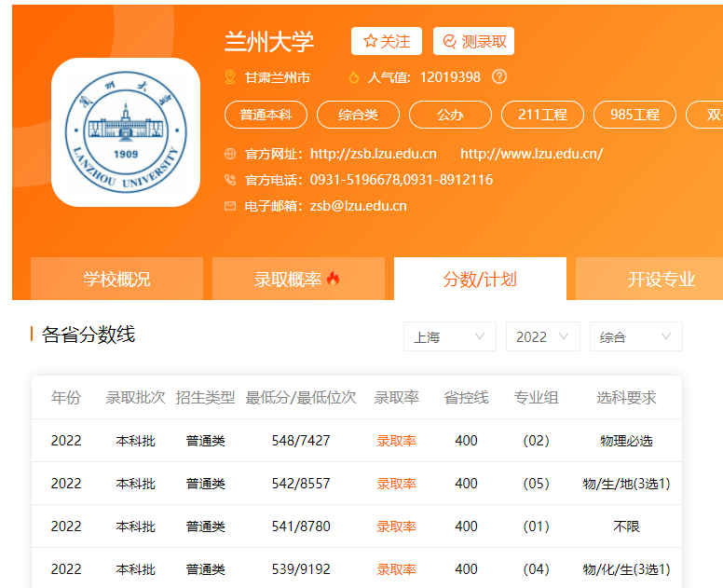Open the zsb.lzu.edu.cn link
The width and height of the screenshot is (723, 588).
click(x=373, y=154)
